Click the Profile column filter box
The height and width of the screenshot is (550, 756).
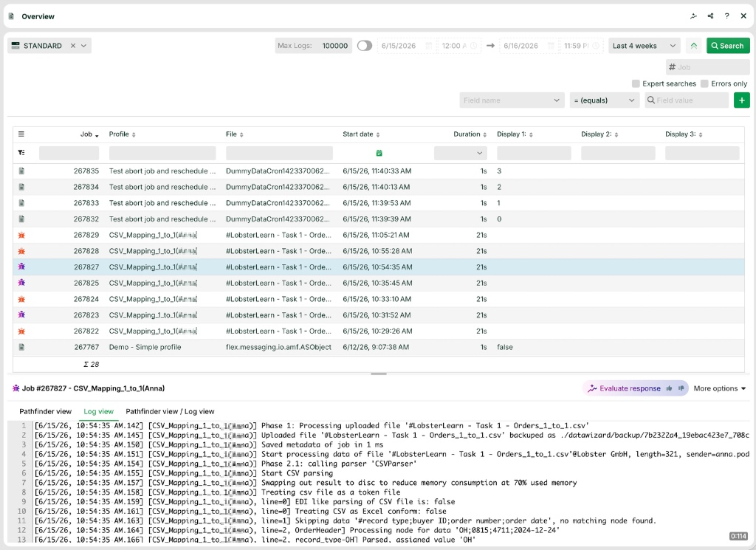point(162,154)
